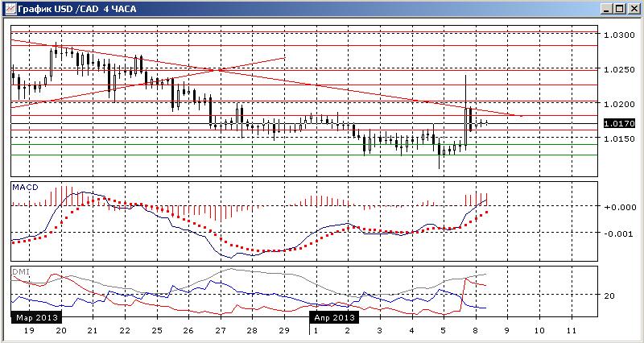Click date 25 on the time axis
The width and height of the screenshot is (644, 343).
pos(156,330)
